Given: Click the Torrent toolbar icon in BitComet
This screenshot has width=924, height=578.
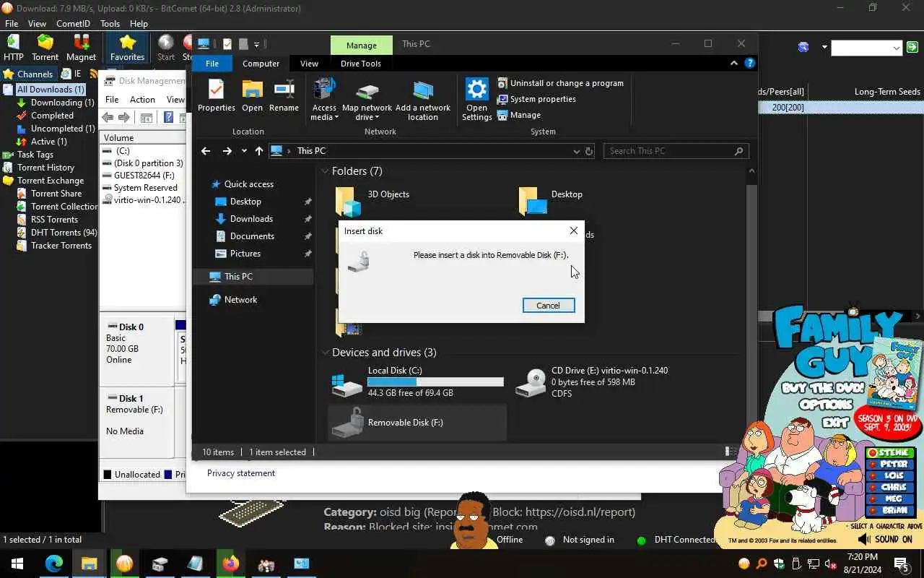Looking at the screenshot, I should point(45,48).
